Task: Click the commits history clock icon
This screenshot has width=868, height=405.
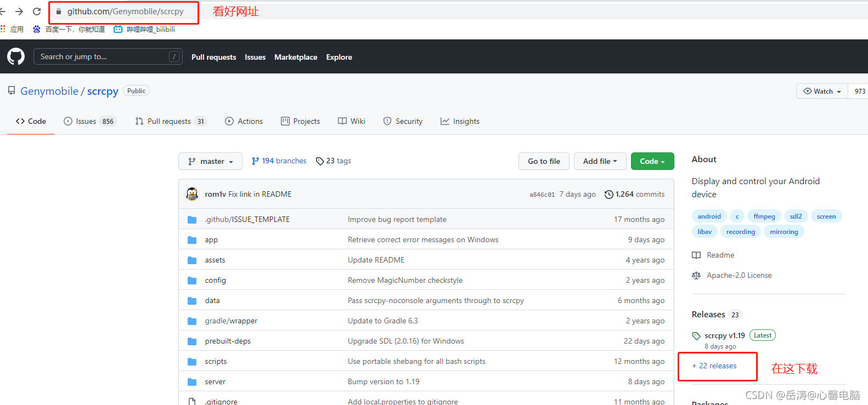Action: [608, 195]
